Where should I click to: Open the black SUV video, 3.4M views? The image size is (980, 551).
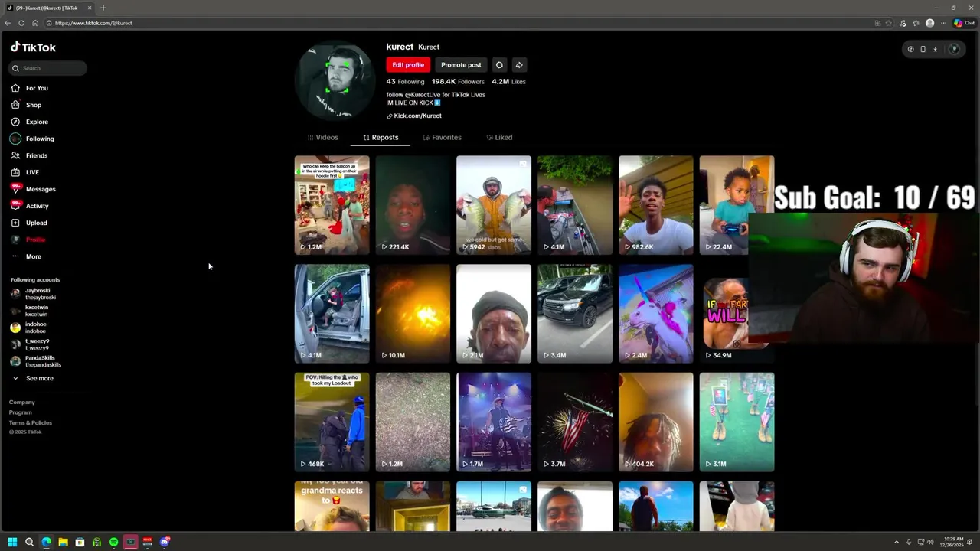575,314
